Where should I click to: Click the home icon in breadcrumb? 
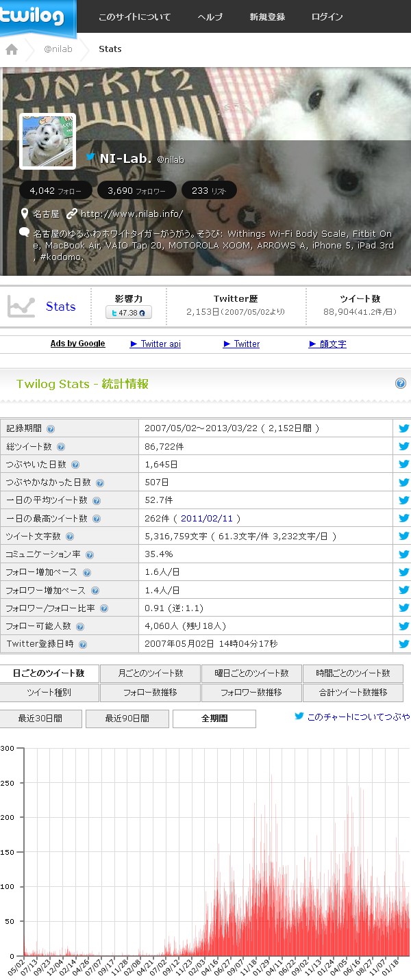point(12,49)
